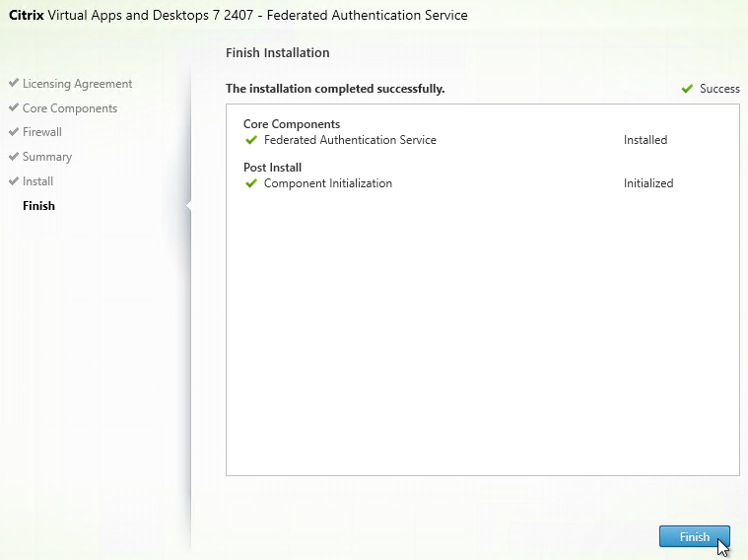Click the Component Initialization result entry
748x560 pixels.
[328, 183]
